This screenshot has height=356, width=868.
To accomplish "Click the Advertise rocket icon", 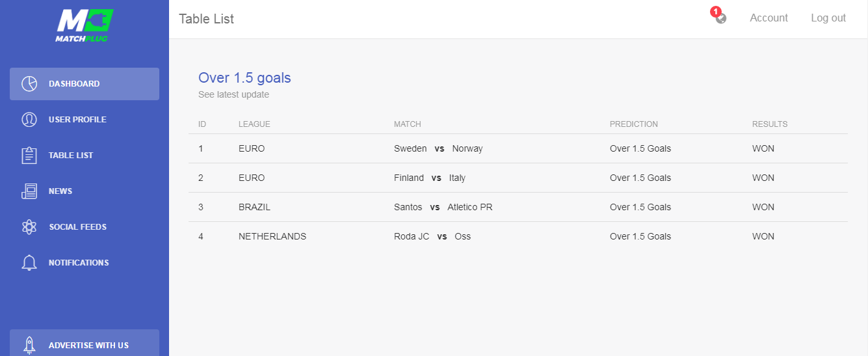I will tap(29, 345).
